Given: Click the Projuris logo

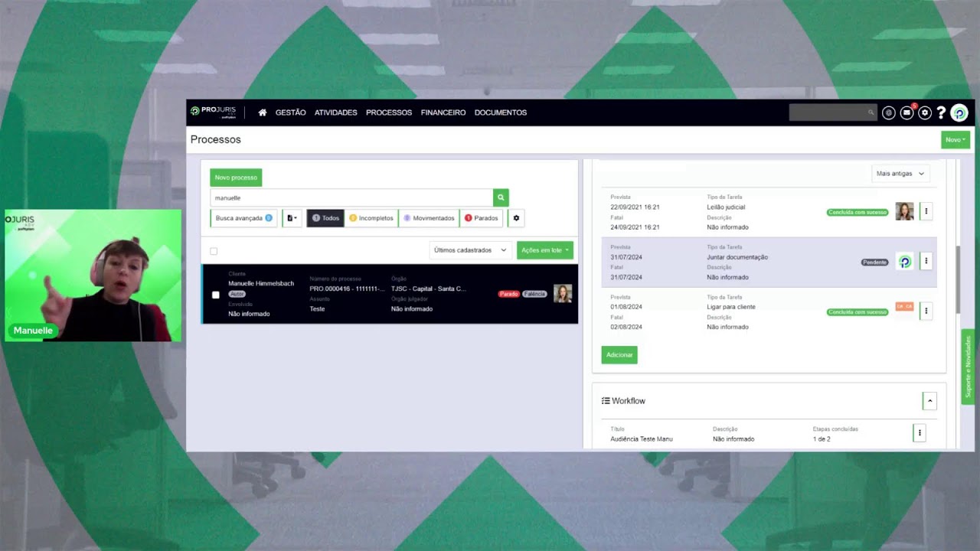Looking at the screenshot, I should [x=213, y=112].
